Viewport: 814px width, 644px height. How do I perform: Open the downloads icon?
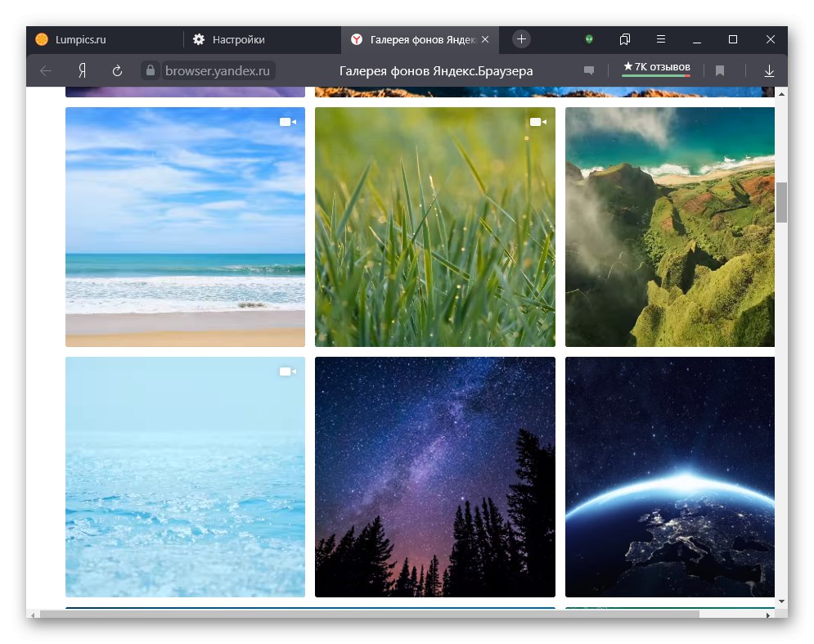coord(769,70)
